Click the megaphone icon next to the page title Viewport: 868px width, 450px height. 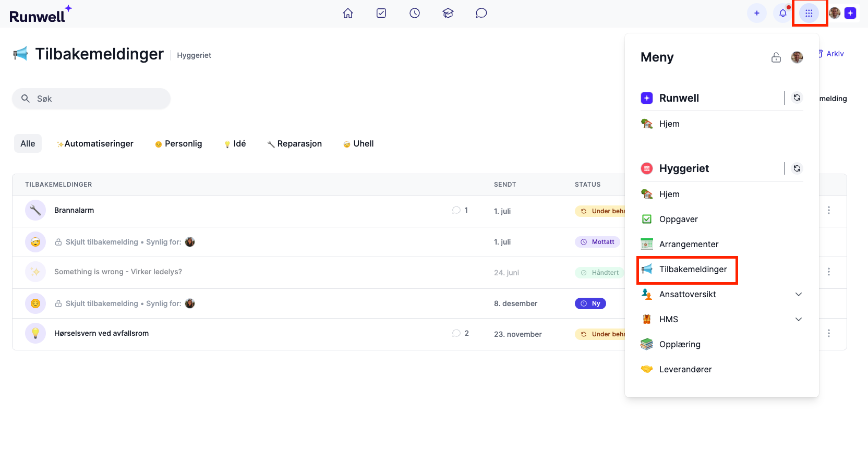20,53
